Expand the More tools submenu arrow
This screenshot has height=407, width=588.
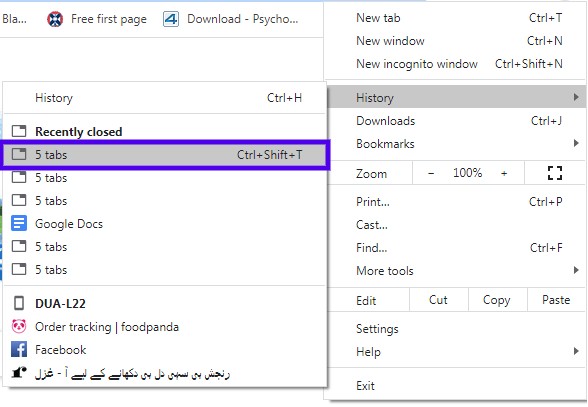click(576, 270)
